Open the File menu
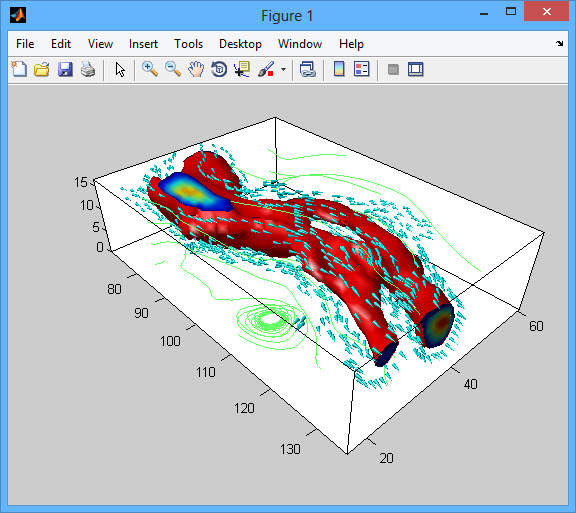The height and width of the screenshot is (513, 576). tap(25, 44)
